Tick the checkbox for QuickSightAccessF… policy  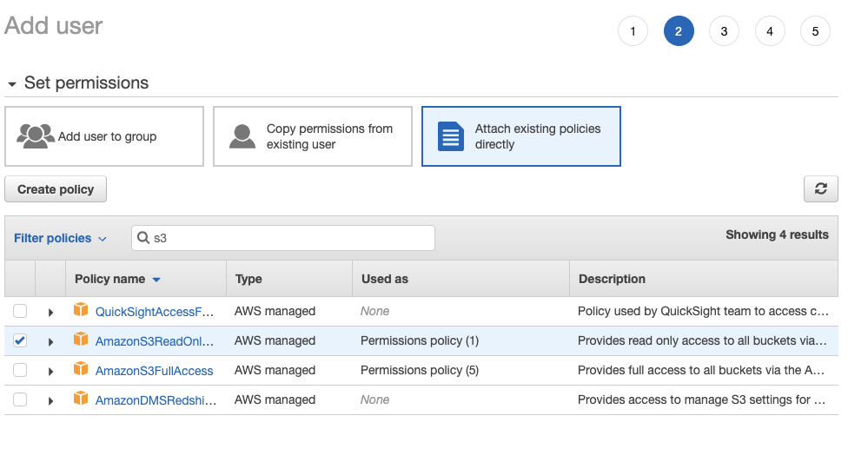click(20, 311)
